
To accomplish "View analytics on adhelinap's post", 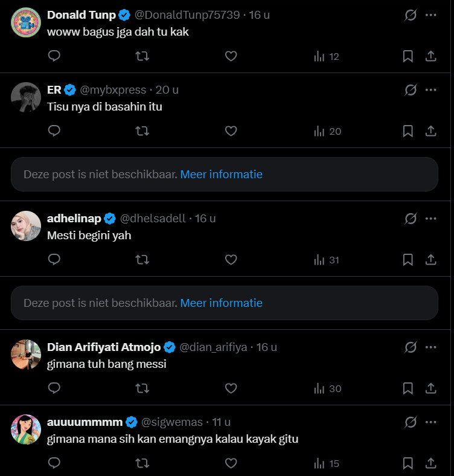I will [327, 260].
